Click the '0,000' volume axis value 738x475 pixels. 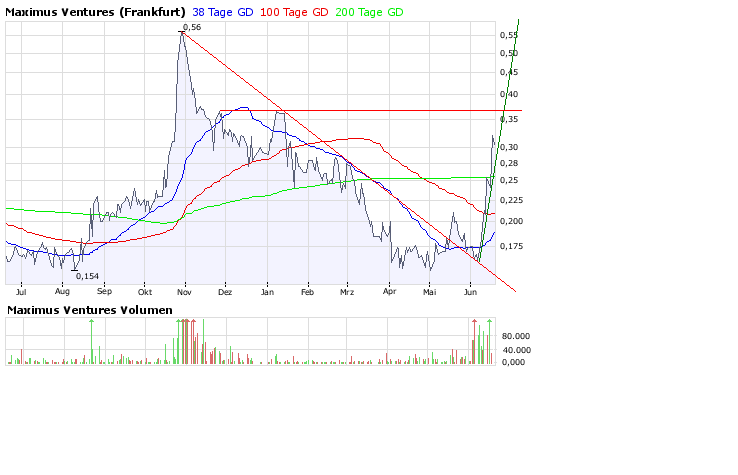(x=513, y=362)
